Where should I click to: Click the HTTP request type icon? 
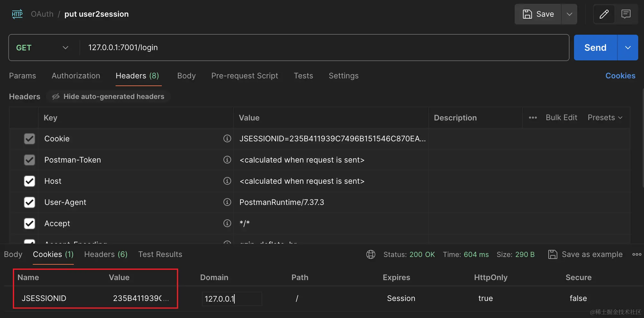[17, 14]
